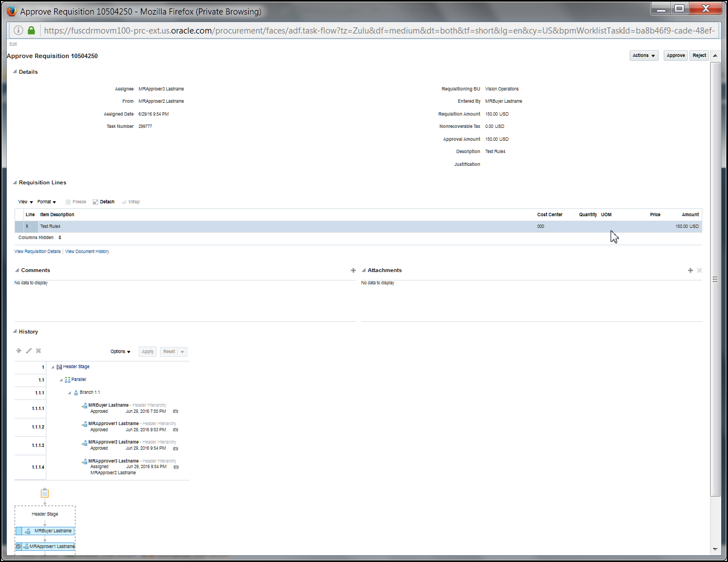Open the Format menu in Requisition Lines
This screenshot has height=562, width=728.
point(46,202)
